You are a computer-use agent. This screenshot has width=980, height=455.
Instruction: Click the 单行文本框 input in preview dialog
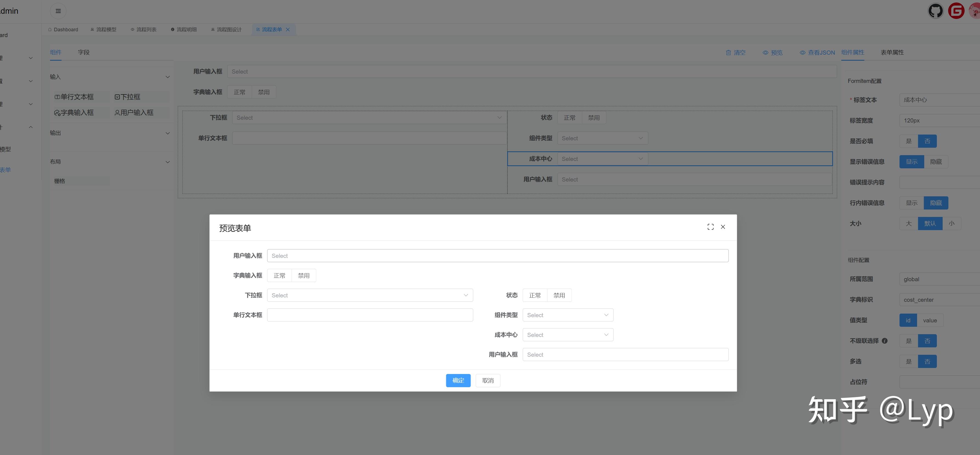tap(370, 315)
